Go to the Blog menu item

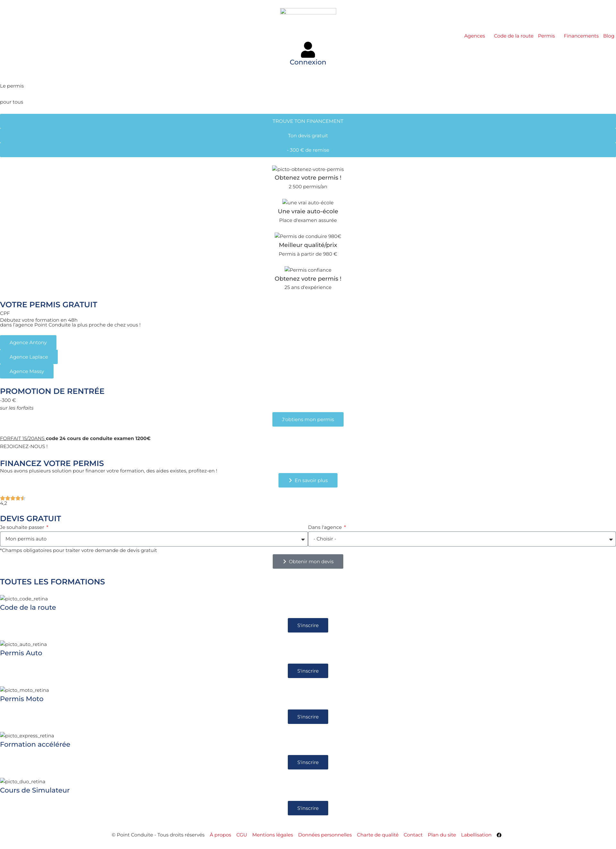[x=609, y=36]
